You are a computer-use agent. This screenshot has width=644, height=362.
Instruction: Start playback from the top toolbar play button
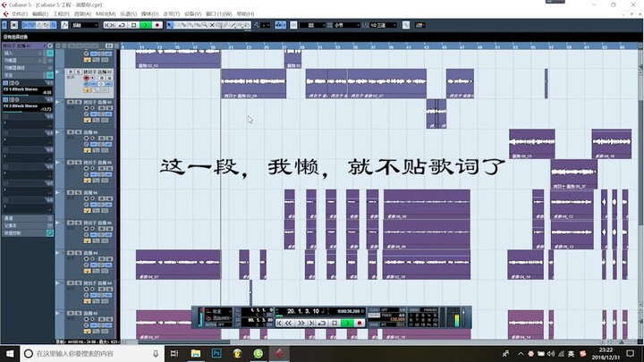click(x=145, y=25)
